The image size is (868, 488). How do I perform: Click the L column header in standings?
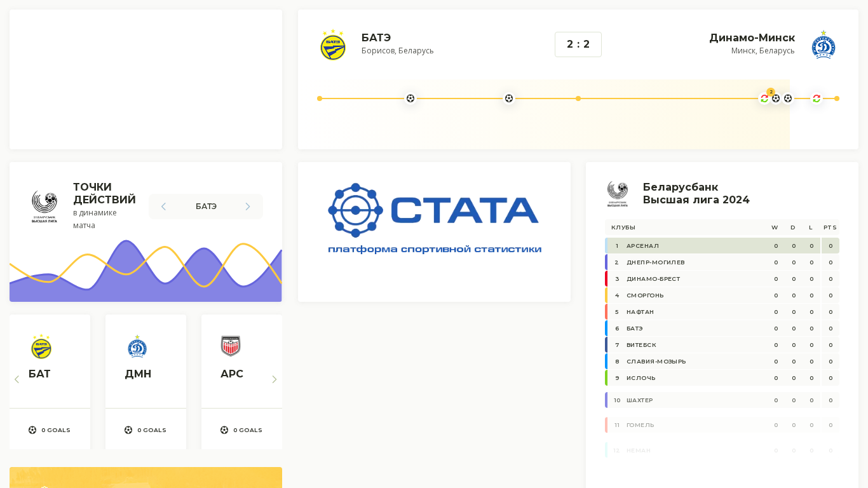click(811, 227)
